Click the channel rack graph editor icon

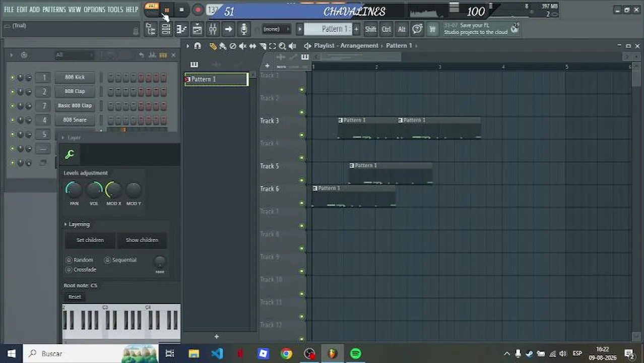click(153, 55)
